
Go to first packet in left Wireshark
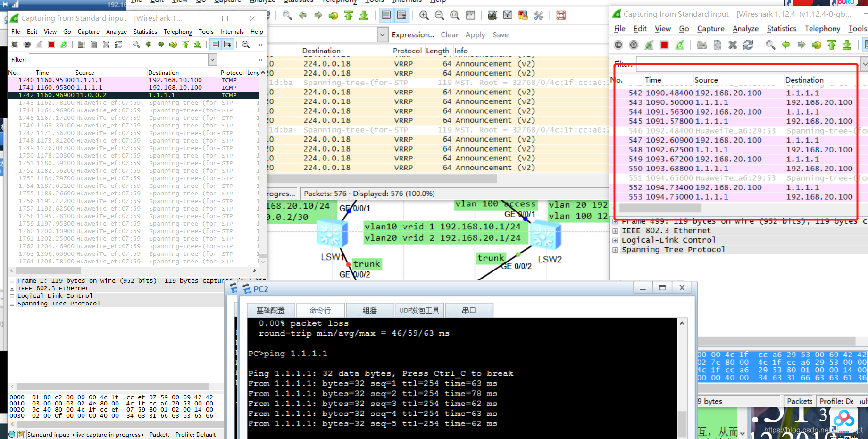pos(185,44)
